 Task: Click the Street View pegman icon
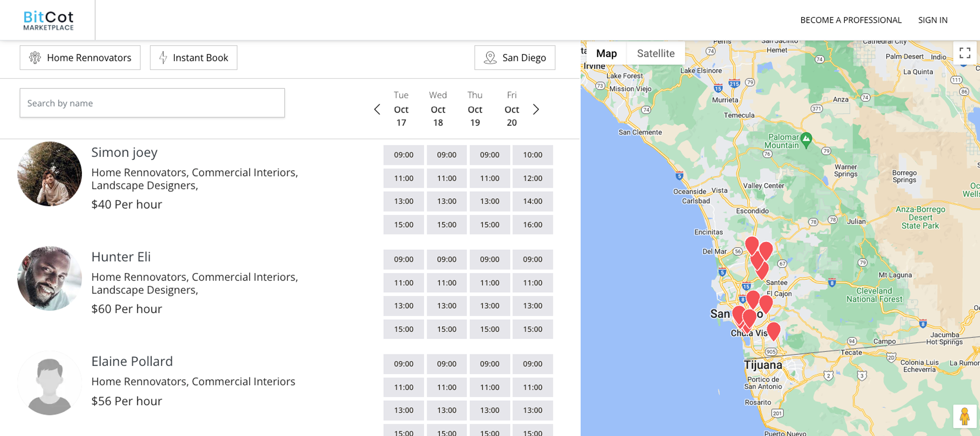click(x=964, y=416)
